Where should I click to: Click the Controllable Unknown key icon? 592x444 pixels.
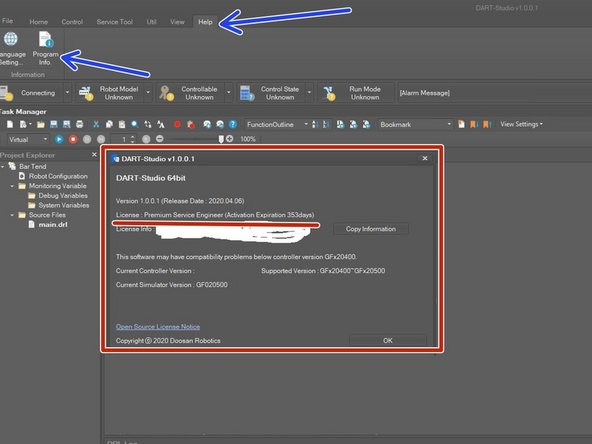tap(166, 93)
